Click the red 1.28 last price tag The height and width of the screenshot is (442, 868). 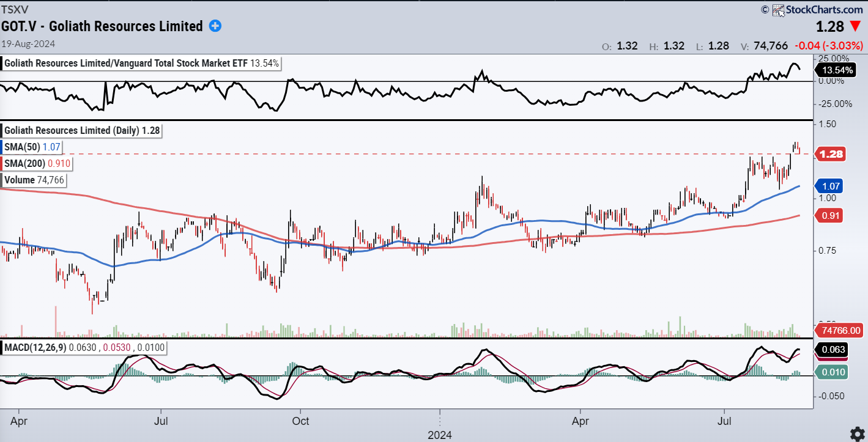click(x=829, y=154)
